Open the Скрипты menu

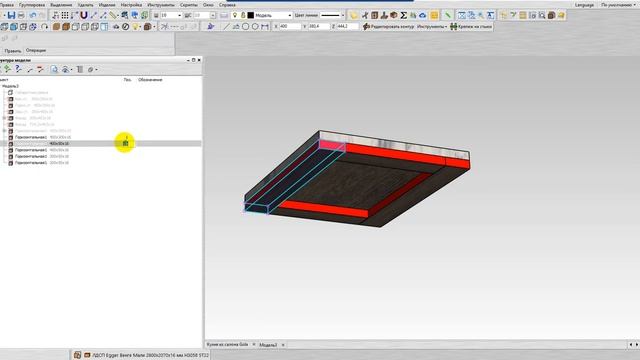pyautogui.click(x=189, y=5)
